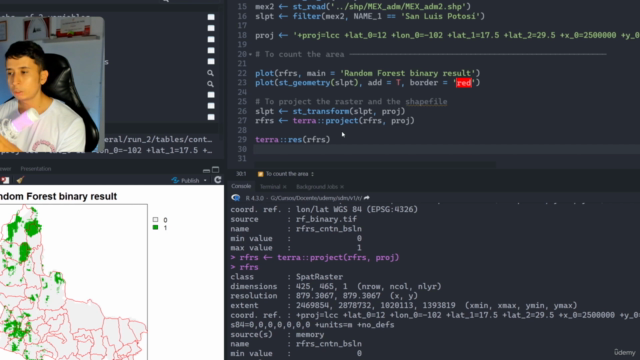This screenshot has height=360, width=640.
Task: Click the 'terra::res(rfrs)' code line
Action: [x=293, y=140]
